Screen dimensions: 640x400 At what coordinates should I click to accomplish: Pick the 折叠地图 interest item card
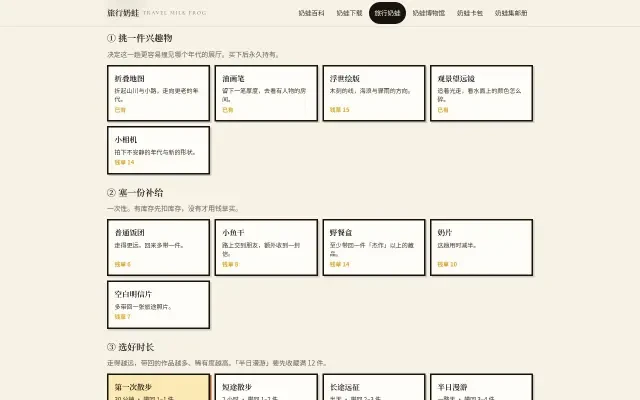pyautogui.click(x=158, y=93)
